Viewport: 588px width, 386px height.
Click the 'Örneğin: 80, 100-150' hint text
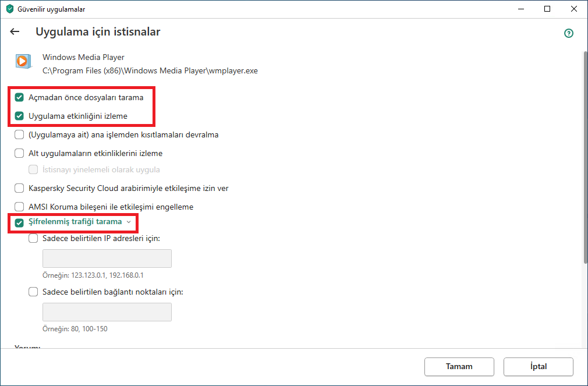click(x=75, y=329)
